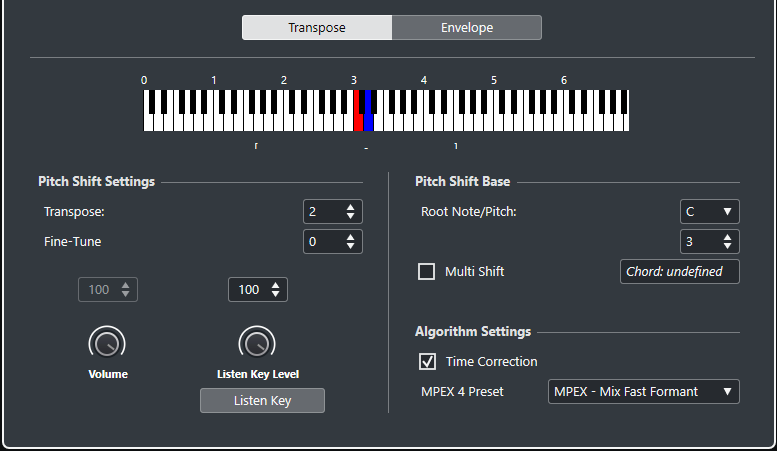Switch to the Envelope tab

467,27
